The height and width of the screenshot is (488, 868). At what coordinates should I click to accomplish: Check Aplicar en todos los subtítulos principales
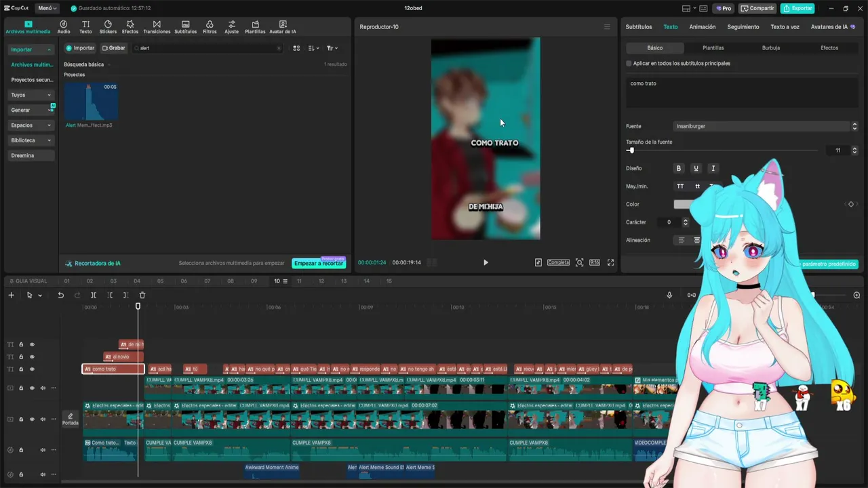point(629,63)
